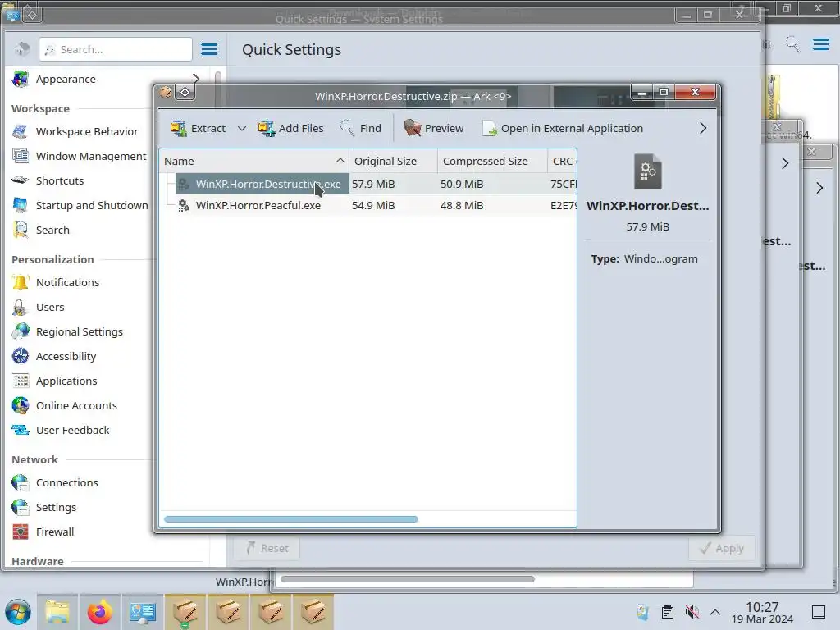Switch to first Ark taskbar entry
The height and width of the screenshot is (630, 840).
185,612
